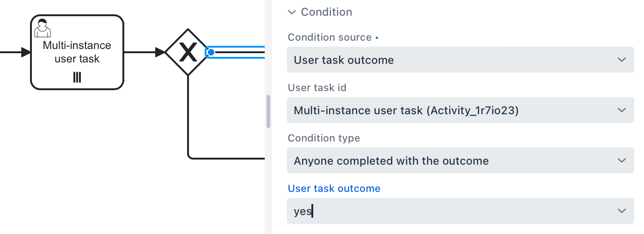Click the user icon in the task node
Image resolution: width=644 pixels, height=234 pixels.
42,29
